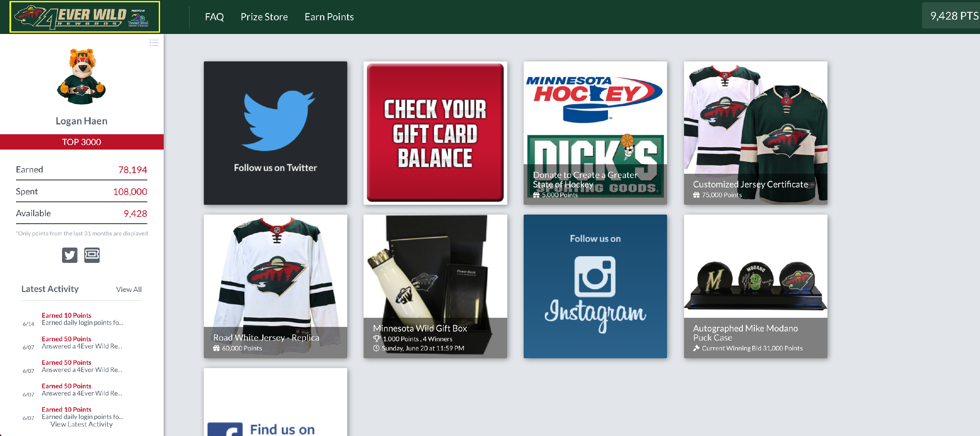This screenshot has width=980, height=436.
Task: Open the FAQ menu item
Action: (214, 17)
